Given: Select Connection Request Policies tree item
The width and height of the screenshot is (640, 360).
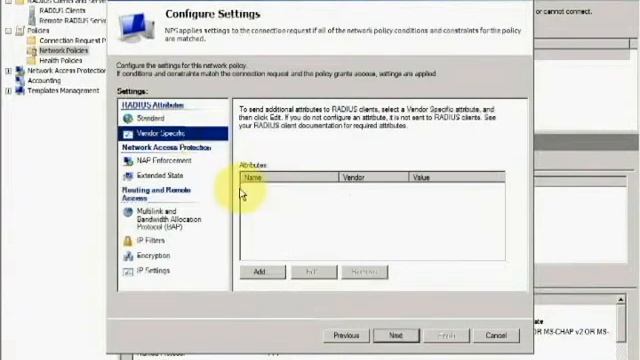Looking at the screenshot, I should click(72, 40).
